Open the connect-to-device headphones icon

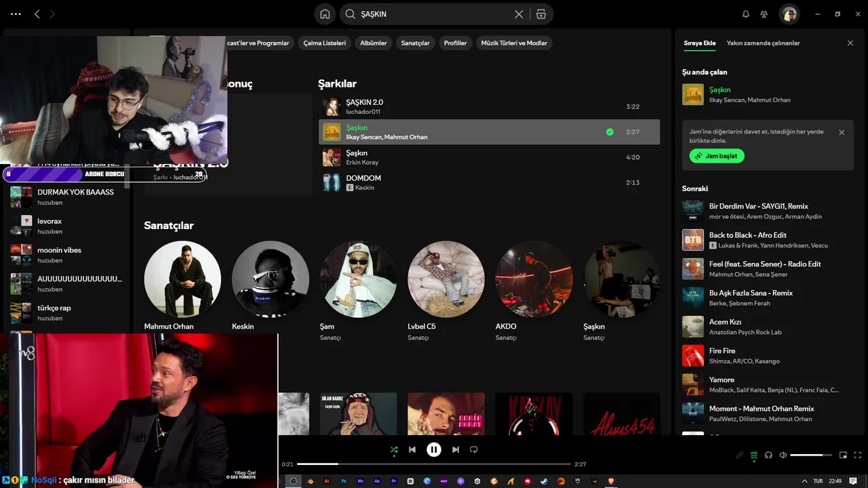point(768,455)
